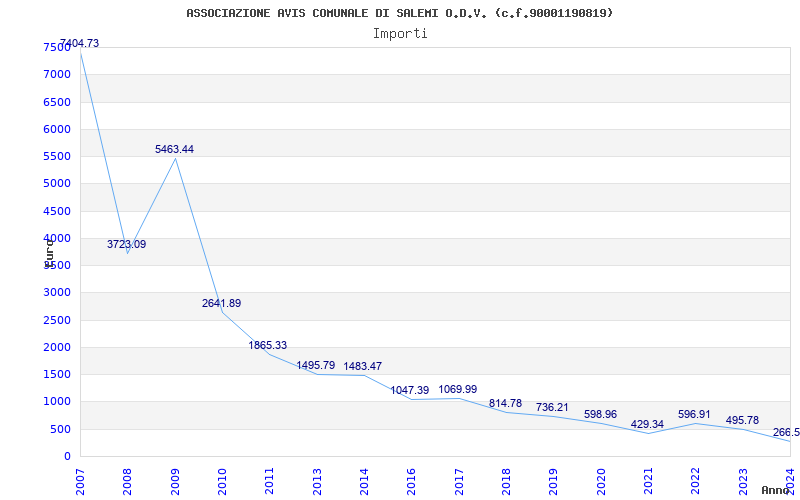The image size is (800, 500).
Task: Click the 2018 x-axis year label
Action: point(506,481)
